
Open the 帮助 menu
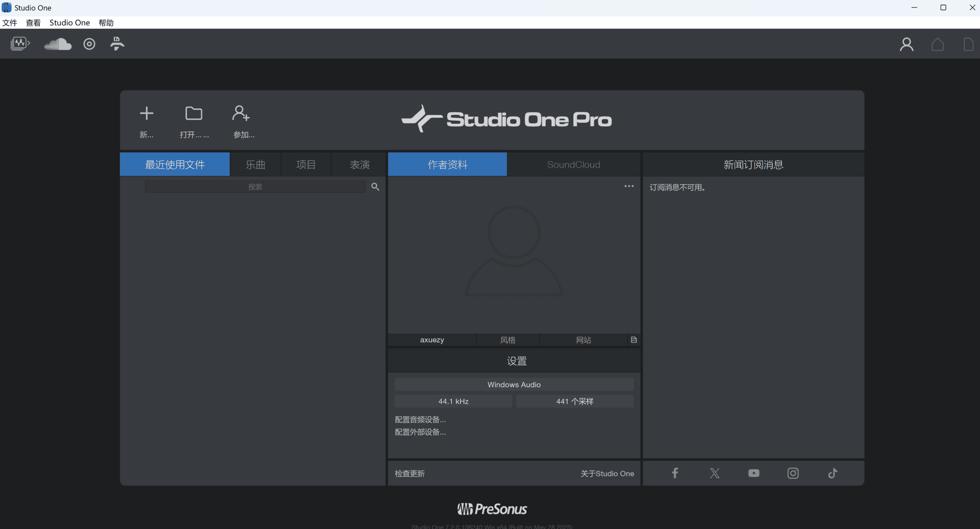tap(106, 23)
